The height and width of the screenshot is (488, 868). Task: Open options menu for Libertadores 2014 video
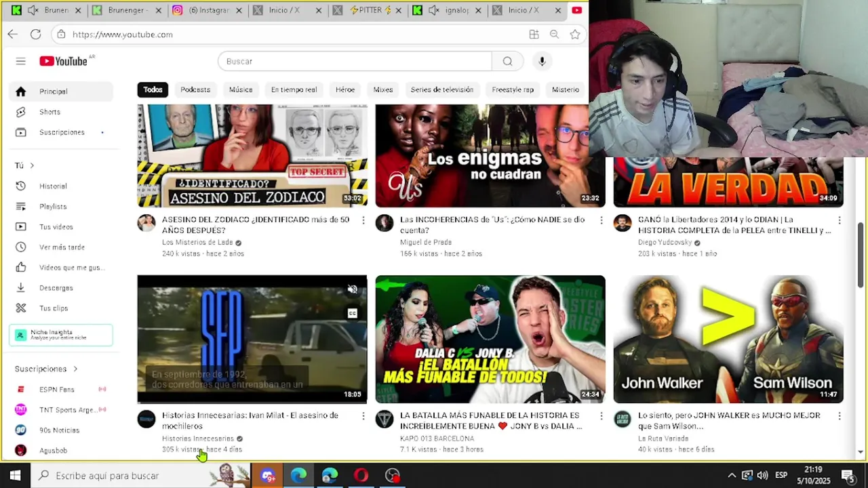click(839, 220)
